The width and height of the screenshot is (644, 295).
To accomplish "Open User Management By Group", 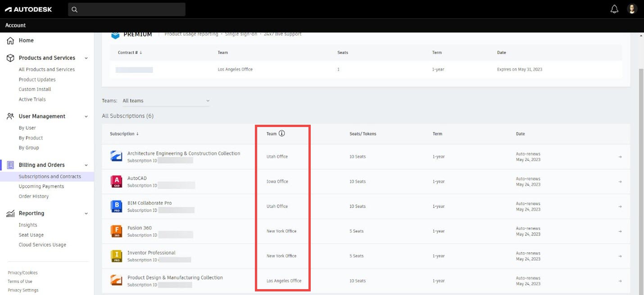I will pos(29,148).
